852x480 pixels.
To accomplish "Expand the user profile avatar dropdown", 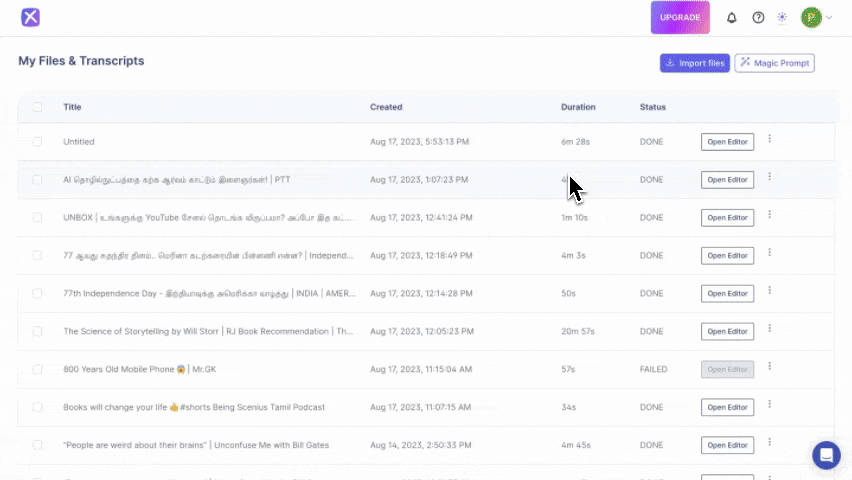I will pos(816,18).
